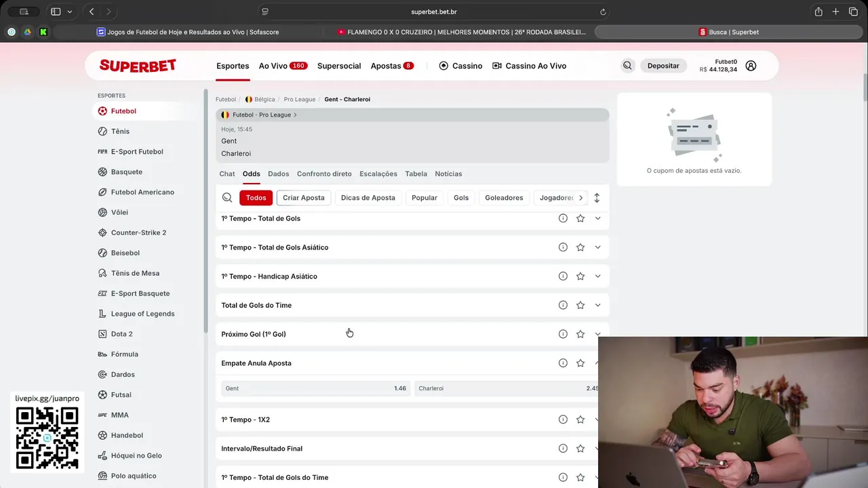The width and height of the screenshot is (868, 488).
Task: Favorite Empate Anula Aposta market
Action: (x=580, y=363)
